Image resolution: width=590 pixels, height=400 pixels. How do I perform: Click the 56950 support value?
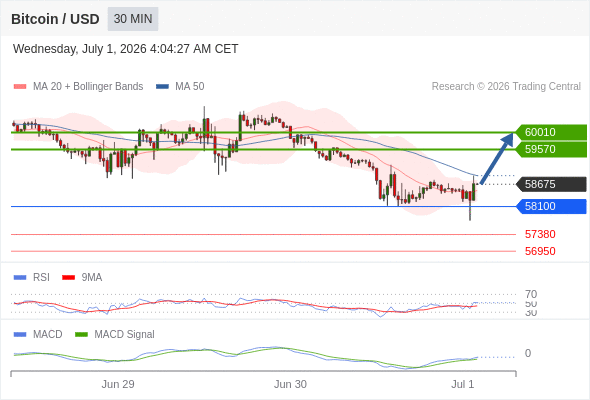[540, 251]
